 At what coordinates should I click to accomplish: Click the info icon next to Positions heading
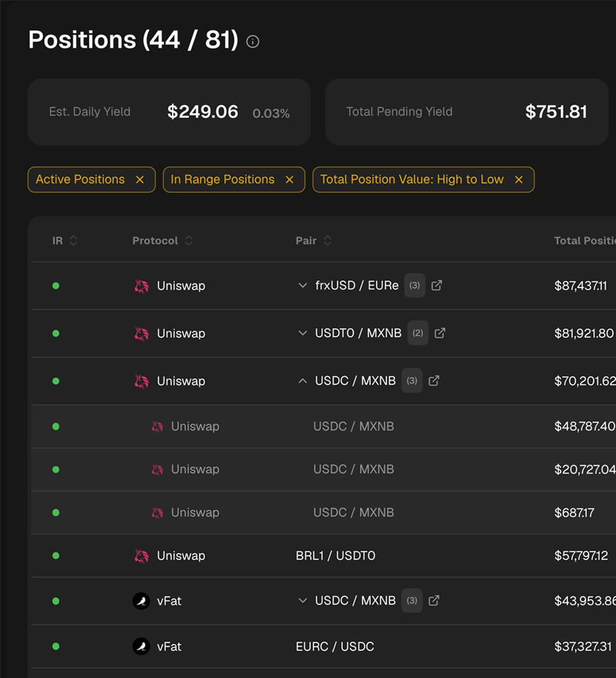(252, 42)
